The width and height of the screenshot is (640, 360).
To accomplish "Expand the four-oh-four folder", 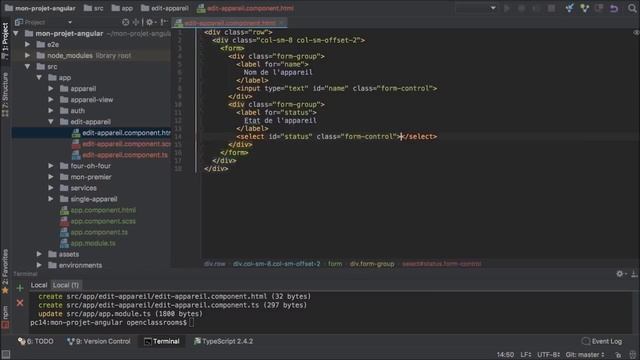I will point(51,166).
